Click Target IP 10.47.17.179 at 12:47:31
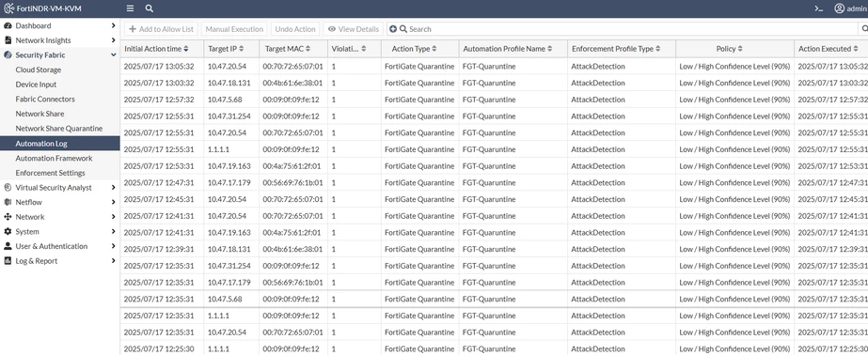Screen dimensions: 868x355 (229, 182)
